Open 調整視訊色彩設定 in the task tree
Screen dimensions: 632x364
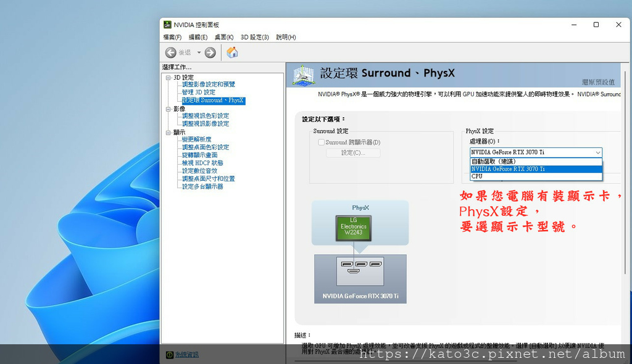click(x=206, y=116)
